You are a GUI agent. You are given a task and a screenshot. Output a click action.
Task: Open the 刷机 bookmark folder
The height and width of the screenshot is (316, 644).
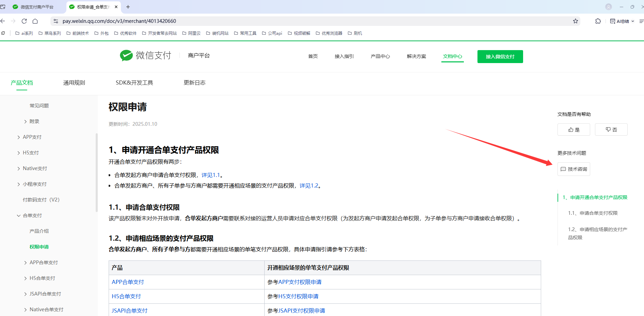[x=355, y=33]
